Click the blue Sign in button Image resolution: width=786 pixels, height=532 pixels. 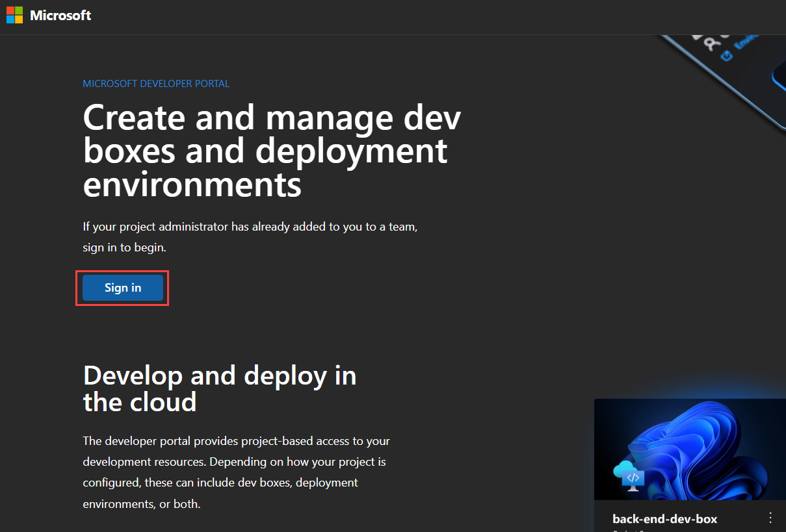pos(123,288)
